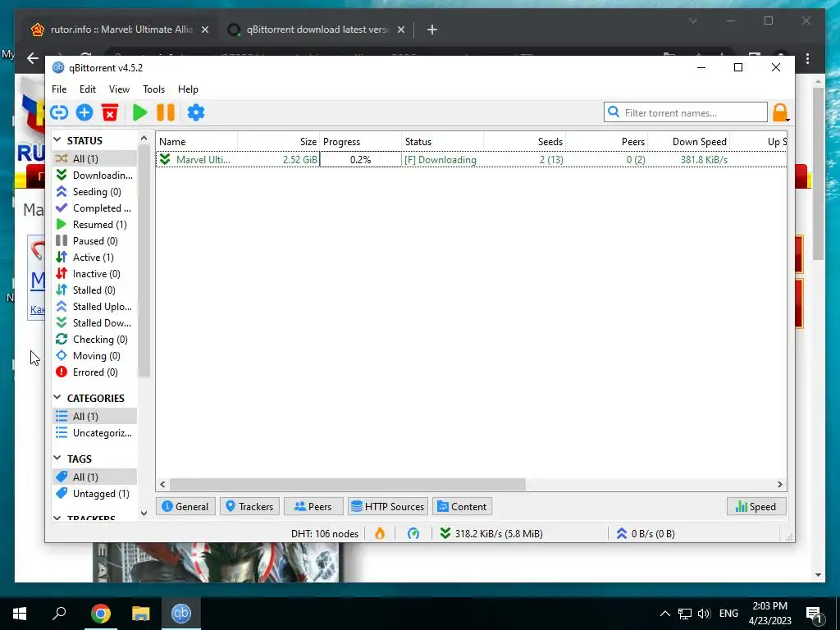Open the Trackers tab
Viewport: 840px width, 630px height.
249,506
